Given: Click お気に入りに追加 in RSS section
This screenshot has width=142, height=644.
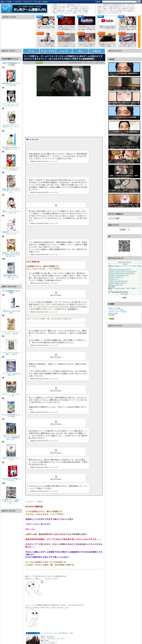Looking at the screenshot, I should (x=114, y=308).
